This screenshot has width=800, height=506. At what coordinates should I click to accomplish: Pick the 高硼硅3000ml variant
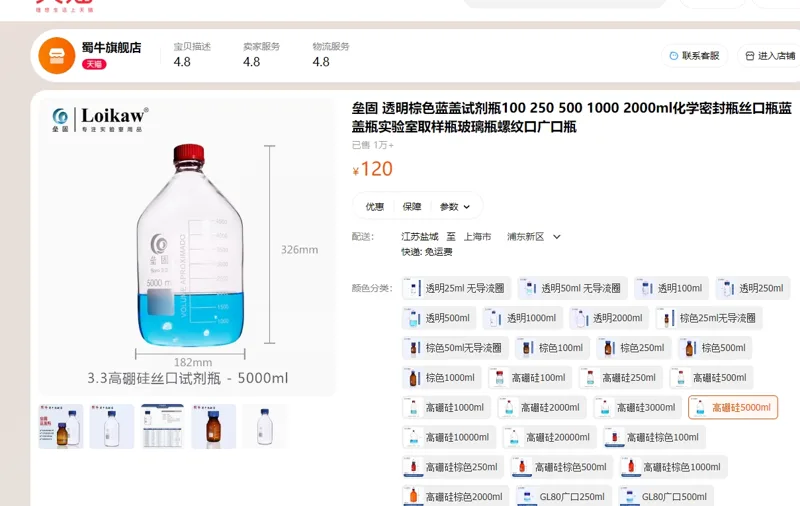638,408
